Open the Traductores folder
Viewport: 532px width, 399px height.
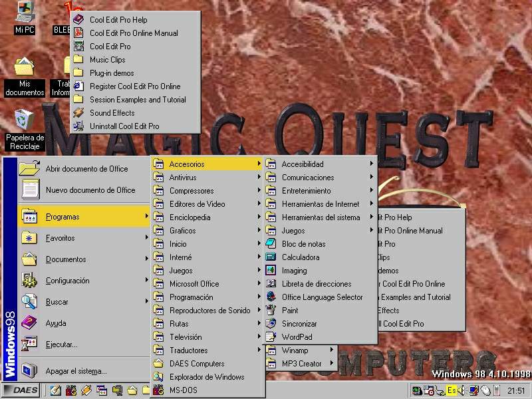click(x=207, y=350)
